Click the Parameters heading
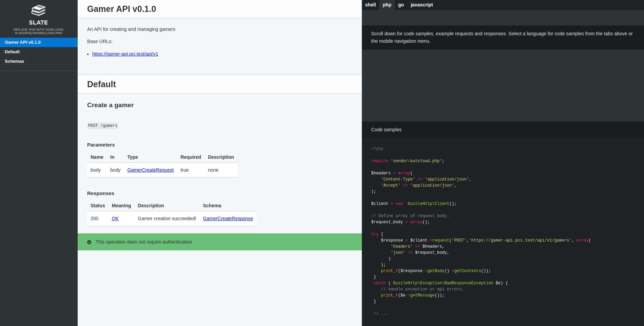 (x=101, y=145)
